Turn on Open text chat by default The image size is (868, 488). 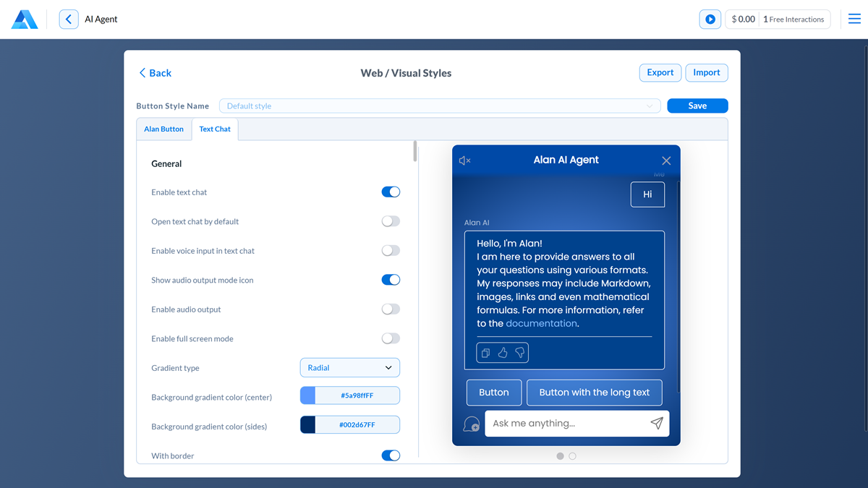(391, 222)
